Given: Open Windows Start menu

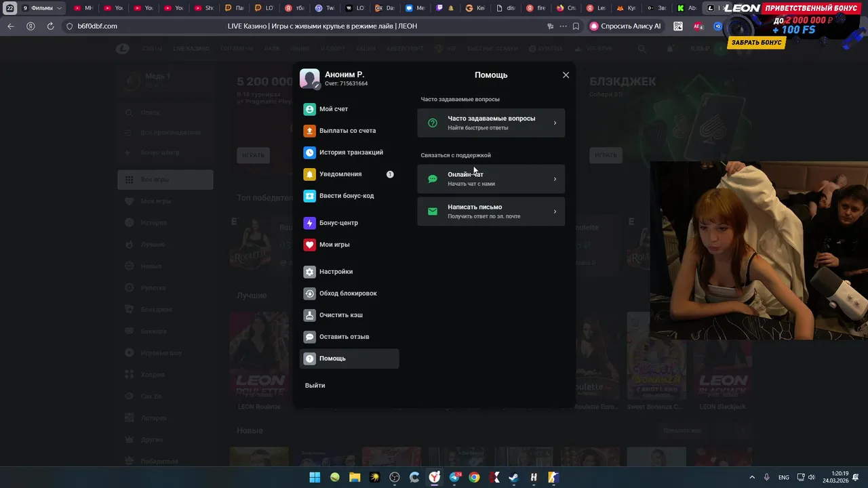Looking at the screenshot, I should point(315,477).
